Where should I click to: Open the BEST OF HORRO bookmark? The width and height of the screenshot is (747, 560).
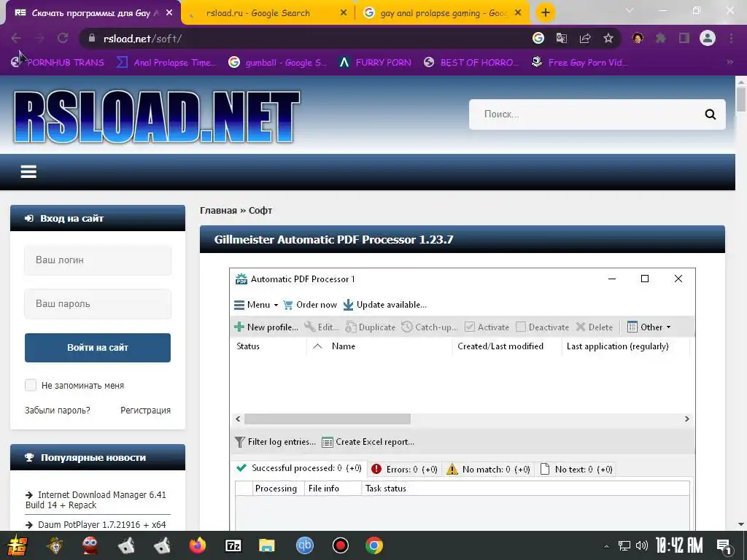[471, 63]
